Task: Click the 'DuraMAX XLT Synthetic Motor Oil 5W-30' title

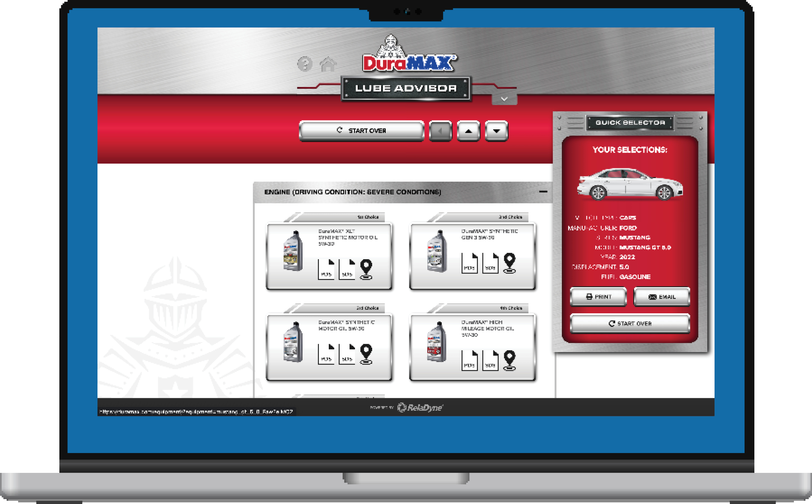Action: pos(348,238)
